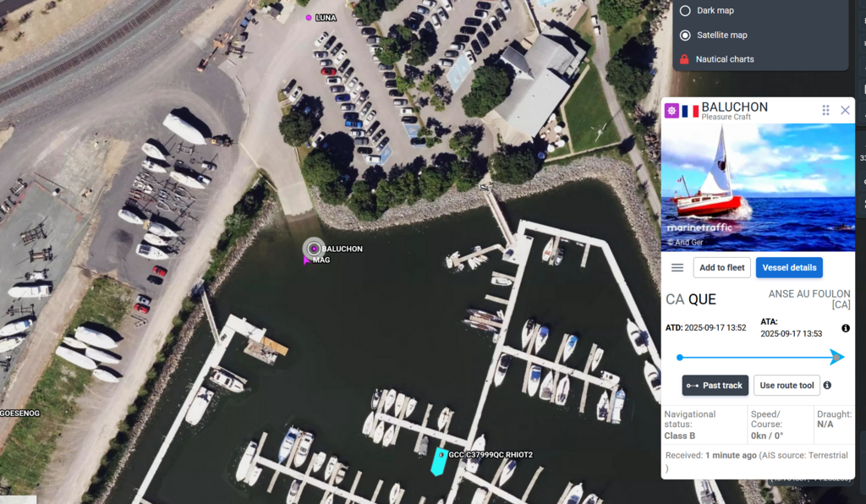Show the Past track

coord(715,386)
